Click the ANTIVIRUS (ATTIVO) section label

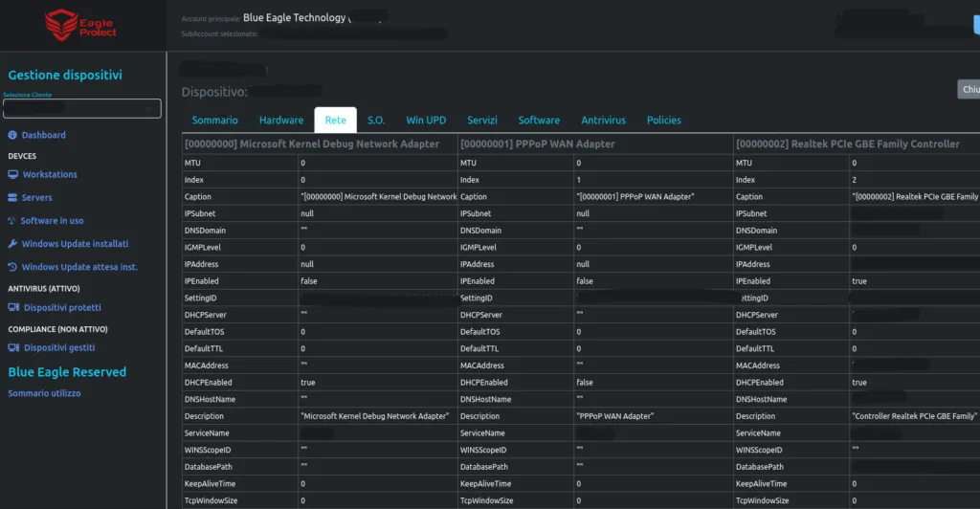coord(44,289)
